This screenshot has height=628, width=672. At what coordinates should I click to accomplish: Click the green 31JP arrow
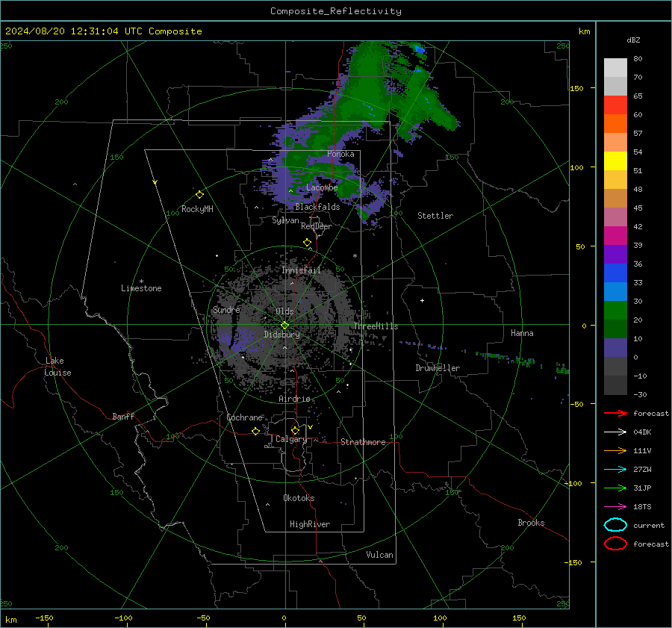[615, 488]
